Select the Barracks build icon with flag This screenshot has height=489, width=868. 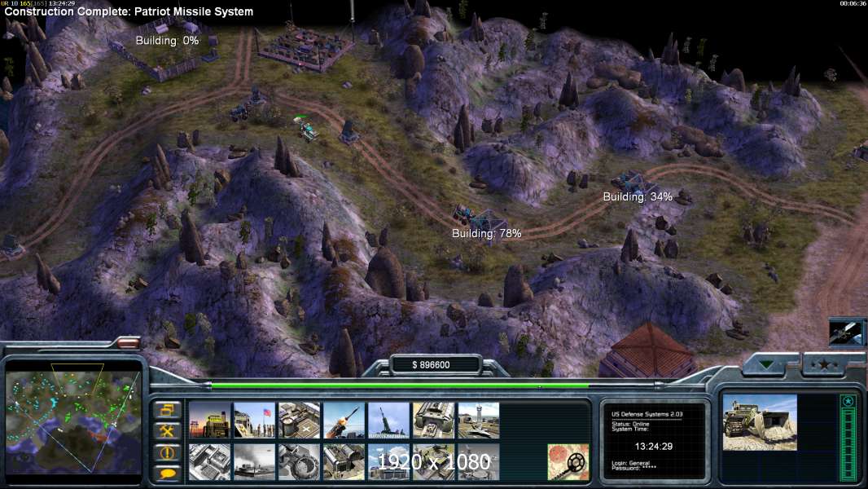254,421
